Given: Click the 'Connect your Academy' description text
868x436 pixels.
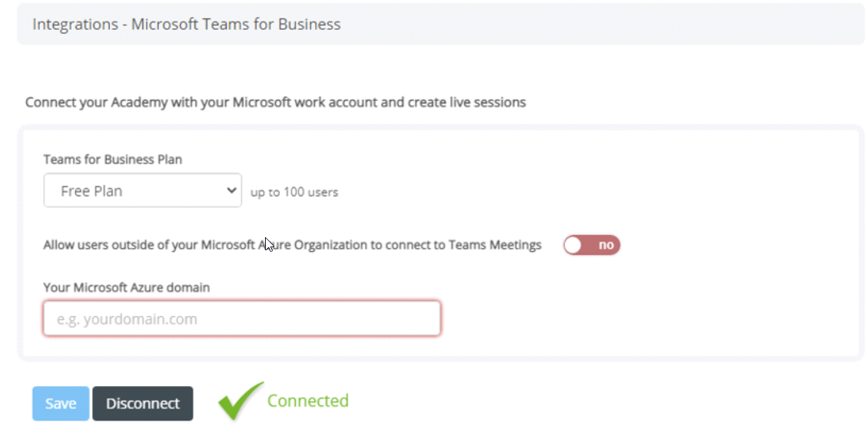Looking at the screenshot, I should [x=276, y=102].
